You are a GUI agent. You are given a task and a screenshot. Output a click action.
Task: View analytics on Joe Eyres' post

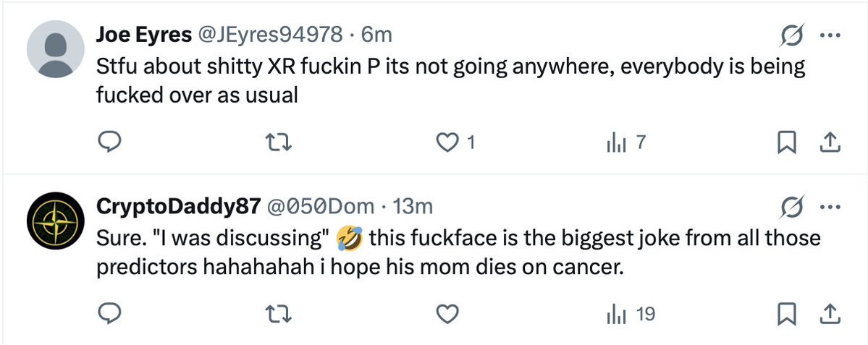tap(615, 143)
